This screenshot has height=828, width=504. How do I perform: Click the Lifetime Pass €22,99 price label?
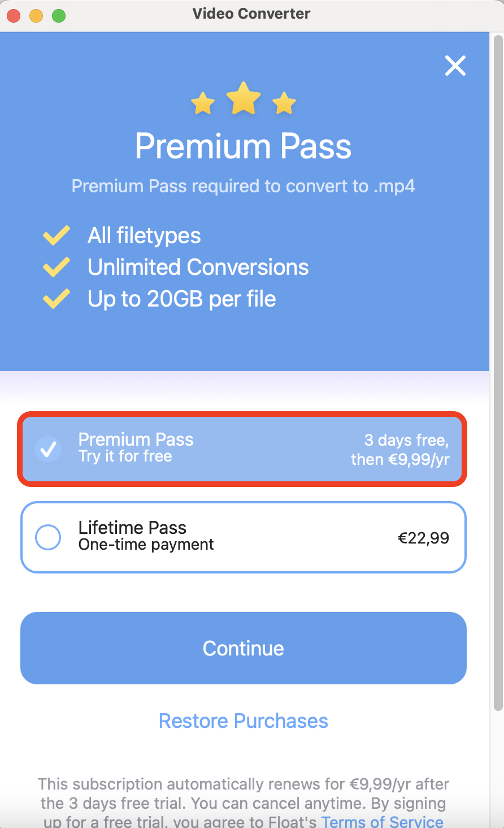tap(424, 537)
